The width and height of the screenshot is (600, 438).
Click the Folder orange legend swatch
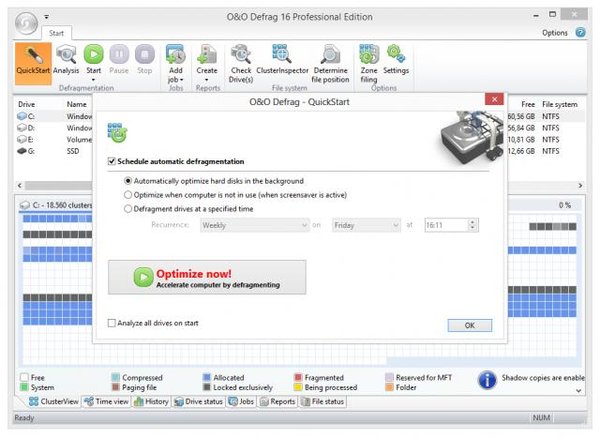point(390,387)
